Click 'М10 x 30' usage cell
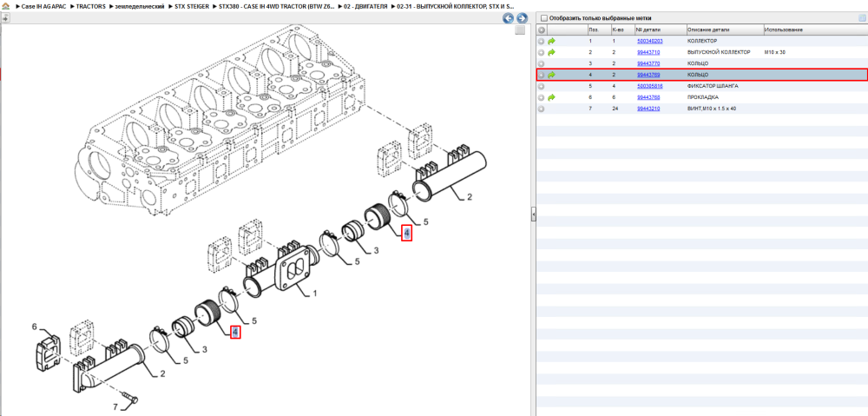Screen dimensions: 868x416 point(775,52)
